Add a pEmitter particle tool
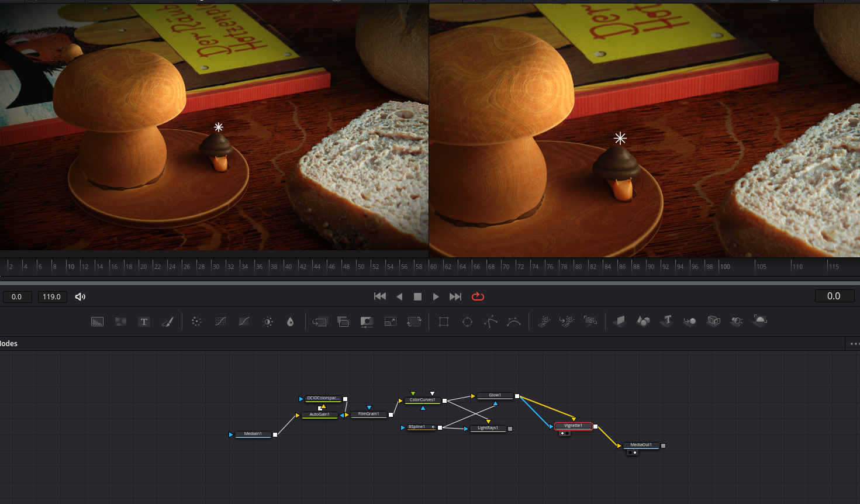Viewport: 860px width, 504px height. (x=544, y=321)
